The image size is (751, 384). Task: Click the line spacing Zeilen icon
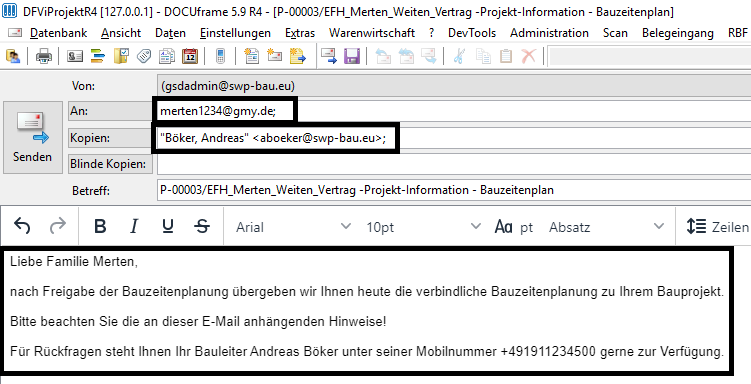(x=717, y=227)
